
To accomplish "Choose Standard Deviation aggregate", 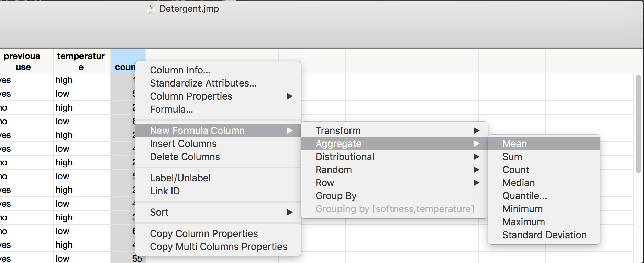I will tap(544, 235).
